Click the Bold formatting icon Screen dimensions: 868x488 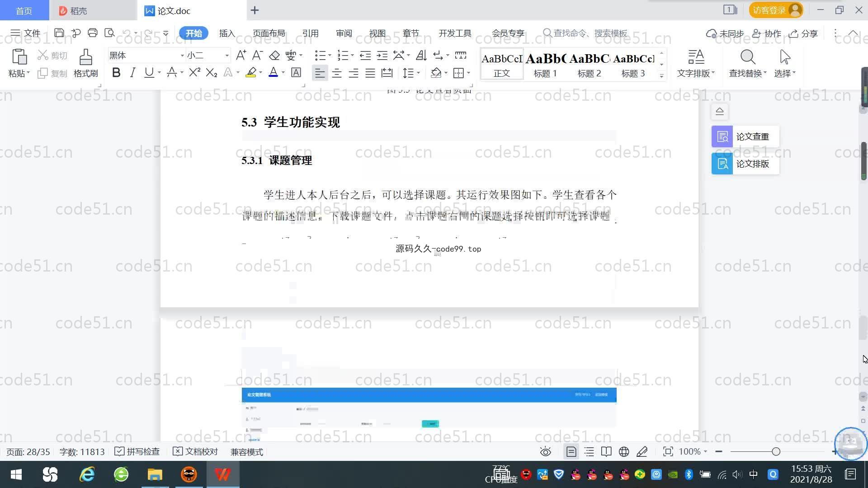(116, 73)
